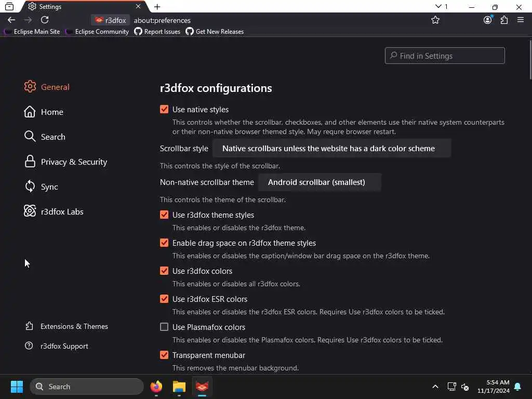Open r3dfox Support link
The height and width of the screenshot is (399, 532).
[x=57, y=346]
